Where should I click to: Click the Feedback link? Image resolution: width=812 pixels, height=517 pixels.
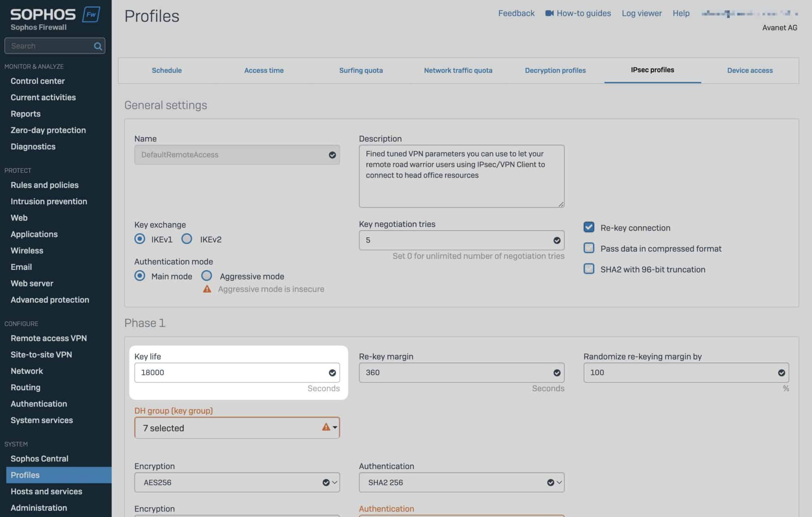516,13
